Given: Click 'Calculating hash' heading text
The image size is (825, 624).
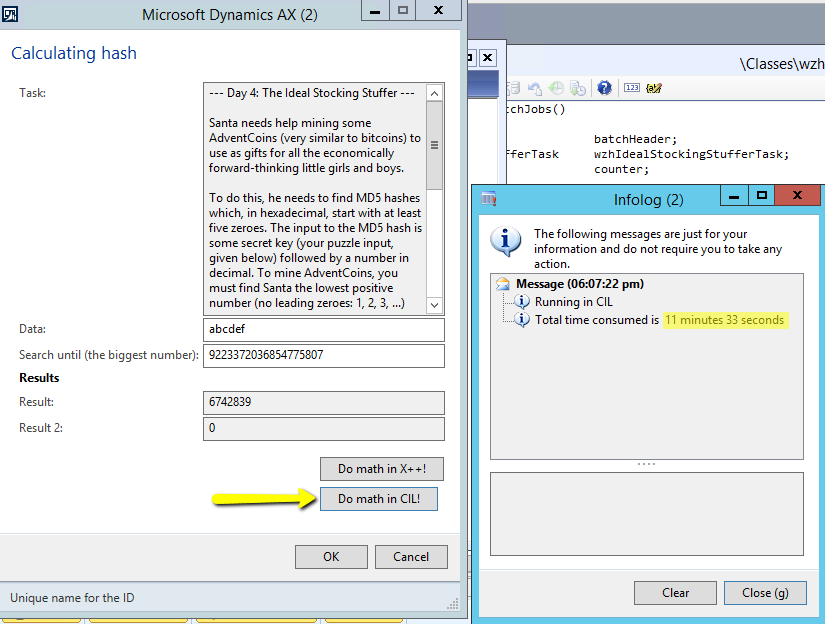Looking at the screenshot, I should [x=74, y=53].
